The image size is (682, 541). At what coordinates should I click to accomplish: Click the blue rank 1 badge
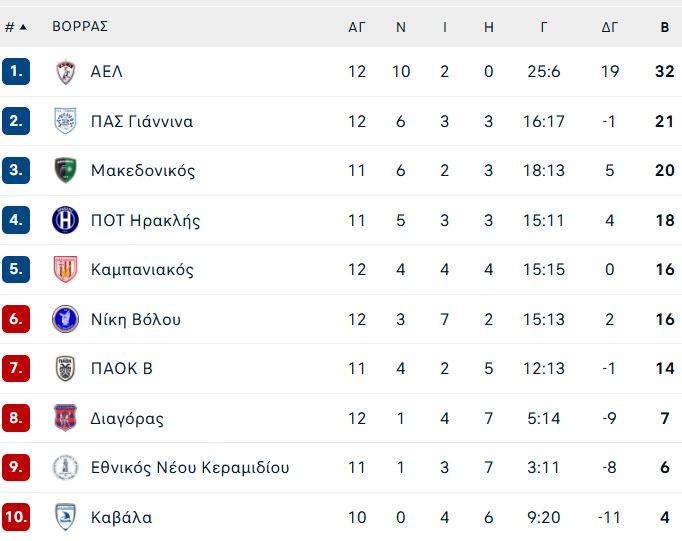pos(16,71)
